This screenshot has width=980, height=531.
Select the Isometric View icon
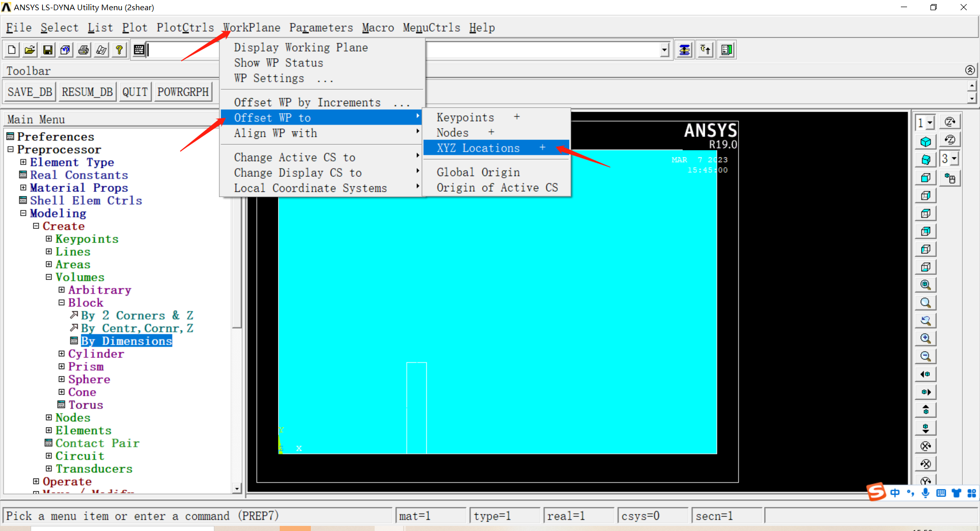[925, 142]
